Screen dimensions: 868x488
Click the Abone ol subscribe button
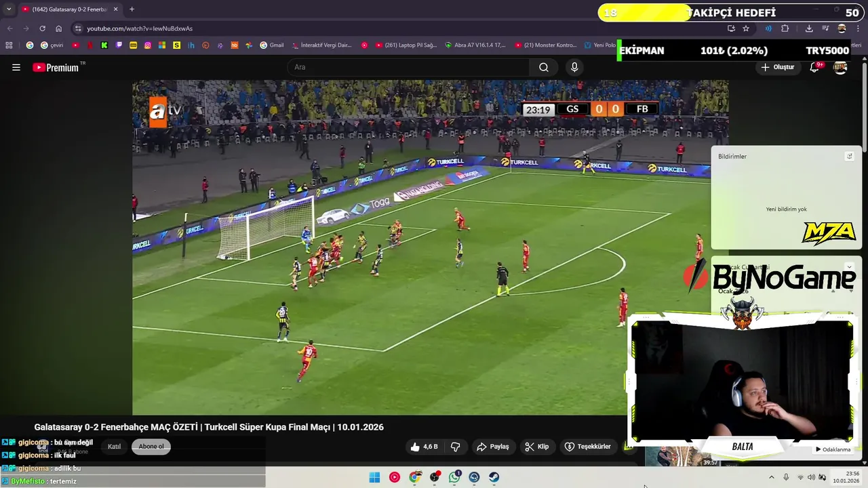pyautogui.click(x=151, y=447)
